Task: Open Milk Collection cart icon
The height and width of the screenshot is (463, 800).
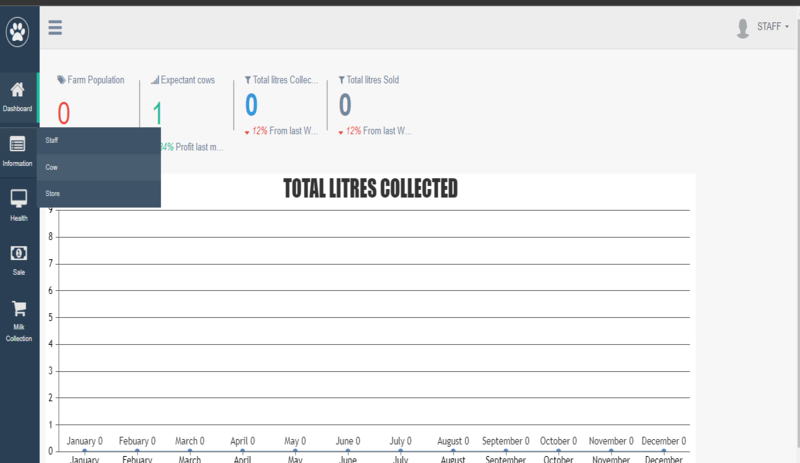Action: pyautogui.click(x=18, y=309)
